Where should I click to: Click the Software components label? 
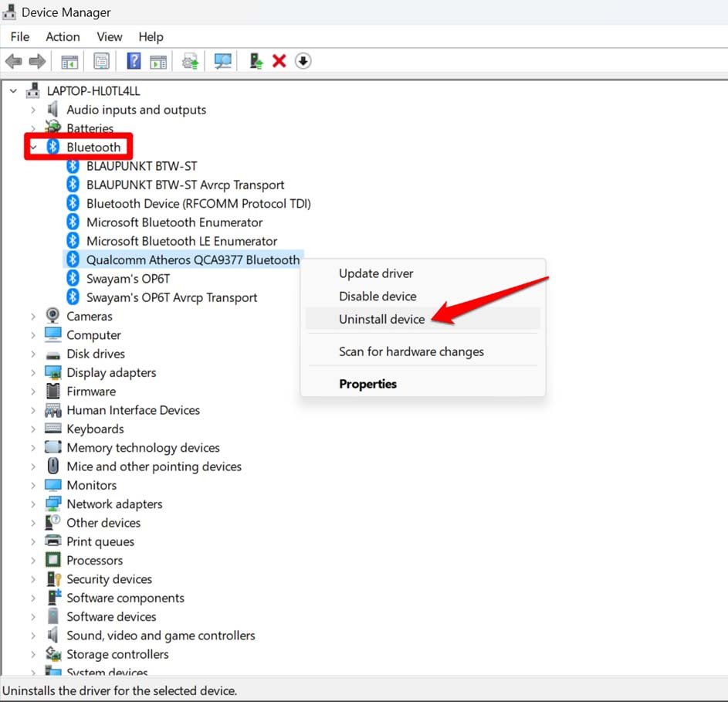(x=125, y=598)
